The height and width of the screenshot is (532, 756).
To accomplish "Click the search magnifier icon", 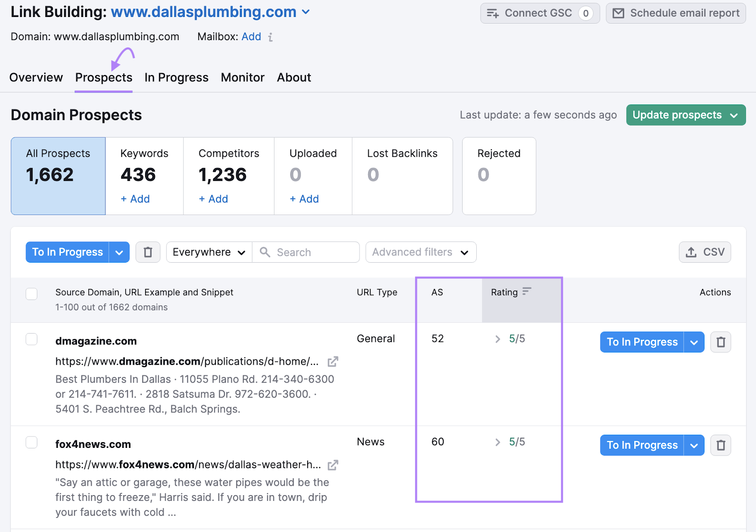I will tap(265, 252).
